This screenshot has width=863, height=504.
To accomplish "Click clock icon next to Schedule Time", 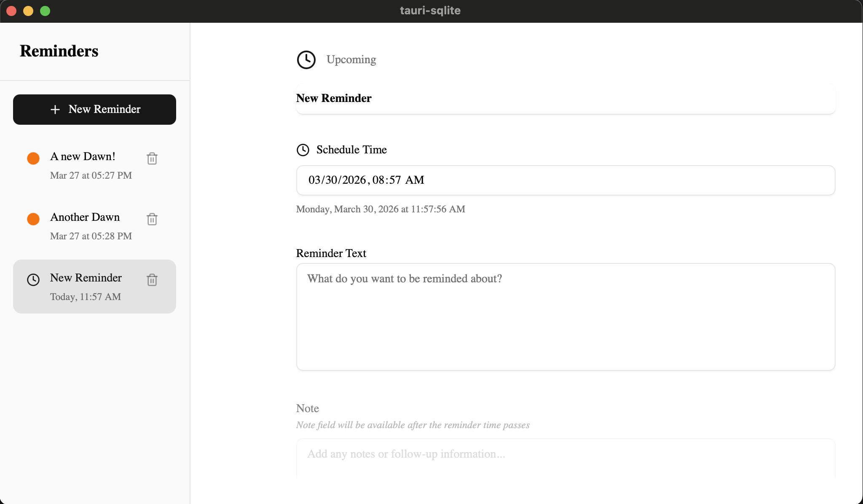I will click(303, 150).
